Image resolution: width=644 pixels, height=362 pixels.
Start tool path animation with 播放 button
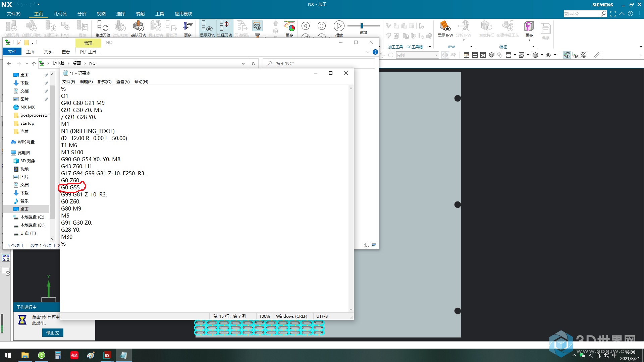click(x=339, y=26)
